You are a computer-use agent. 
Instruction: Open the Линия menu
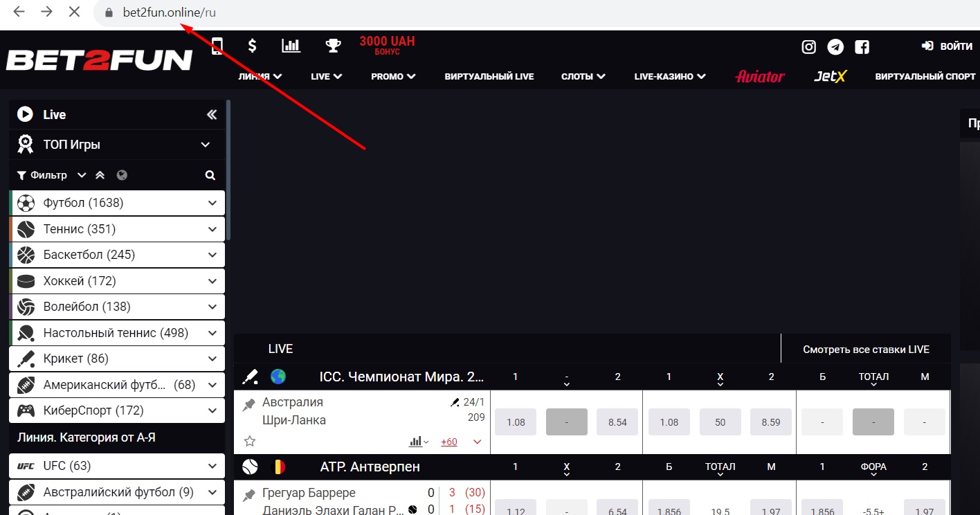point(260,76)
